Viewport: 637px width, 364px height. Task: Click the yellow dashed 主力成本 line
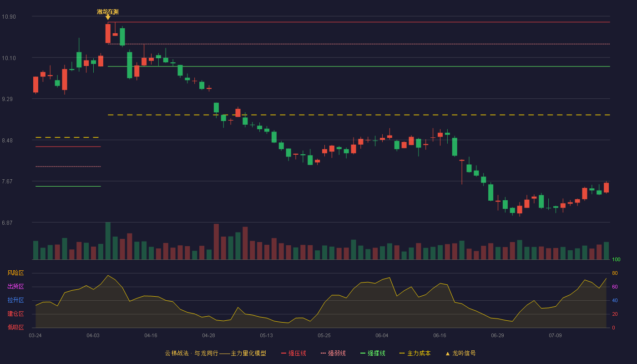359,115
